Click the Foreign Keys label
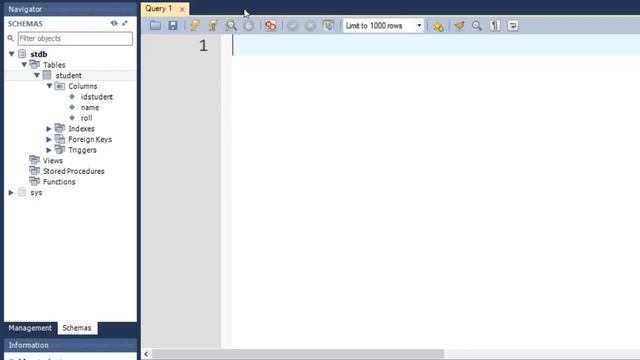 click(90, 139)
